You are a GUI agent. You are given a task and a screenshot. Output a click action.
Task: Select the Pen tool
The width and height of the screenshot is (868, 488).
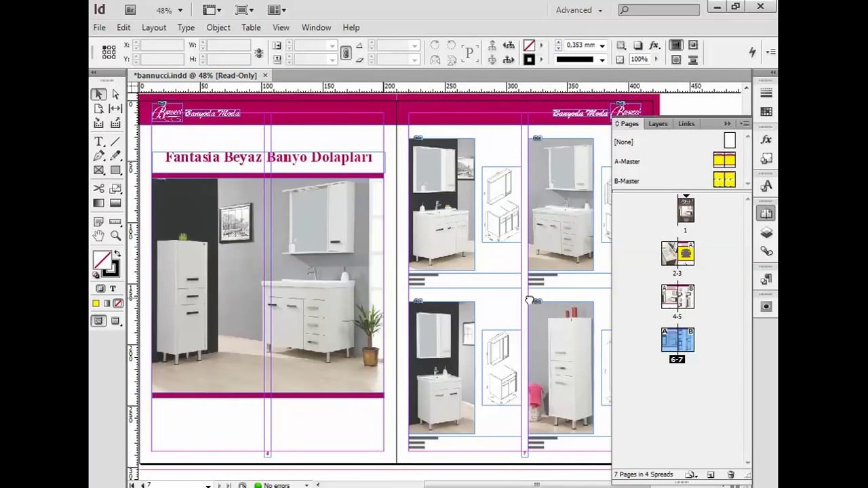[x=99, y=156]
